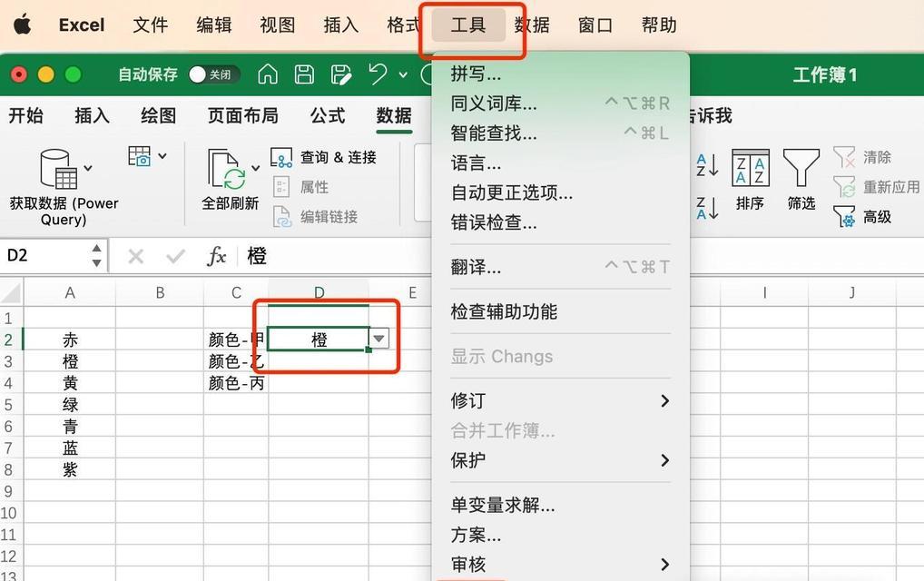Click the Refresh All icon
The image size is (924, 581).
click(x=226, y=169)
